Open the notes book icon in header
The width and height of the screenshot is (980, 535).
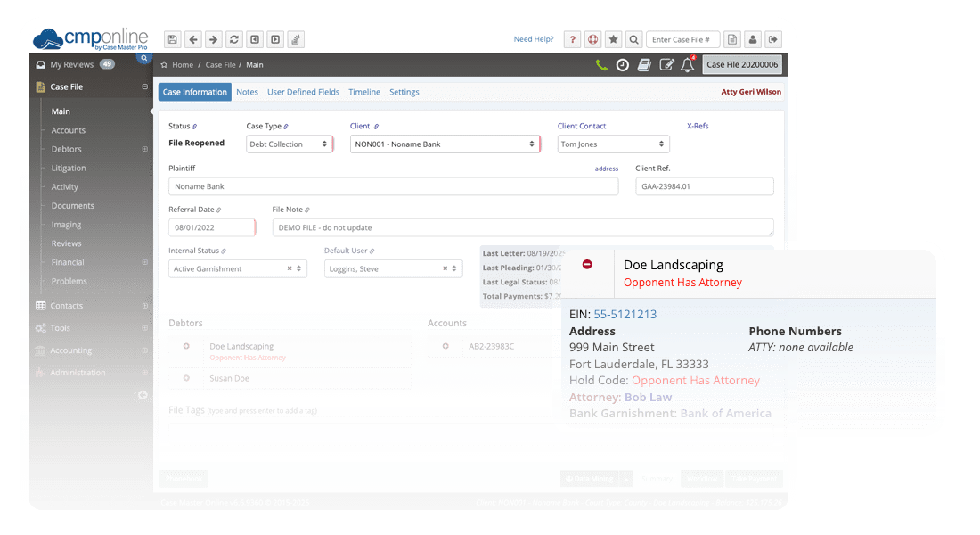tap(644, 65)
